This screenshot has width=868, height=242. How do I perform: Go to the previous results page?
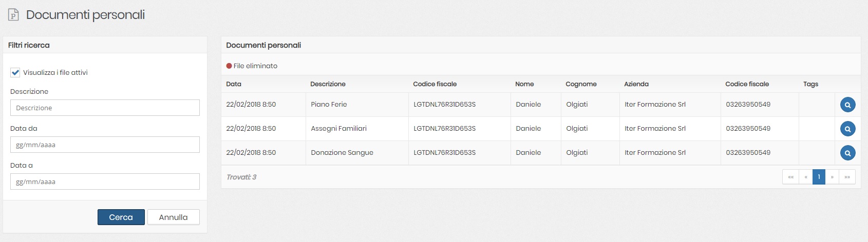(806, 177)
